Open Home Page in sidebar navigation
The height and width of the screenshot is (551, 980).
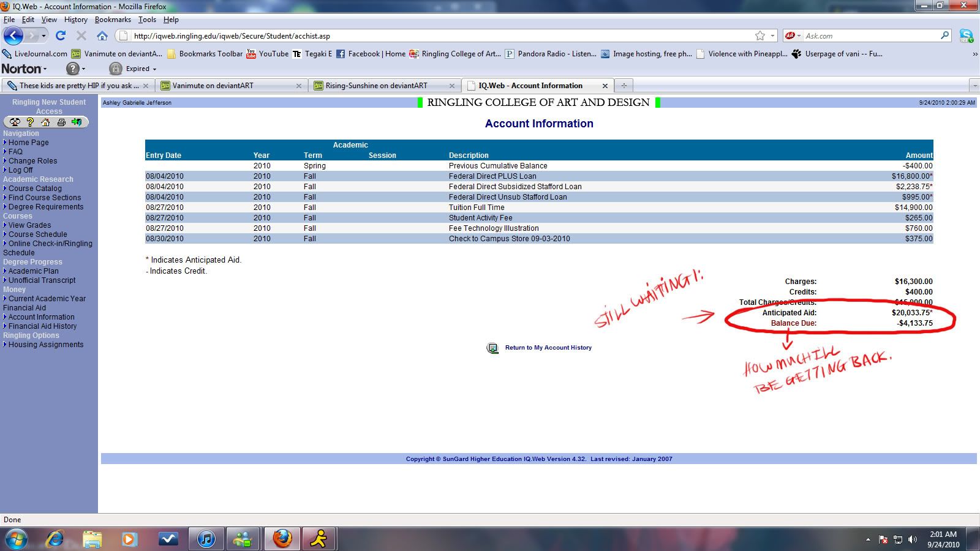click(29, 143)
